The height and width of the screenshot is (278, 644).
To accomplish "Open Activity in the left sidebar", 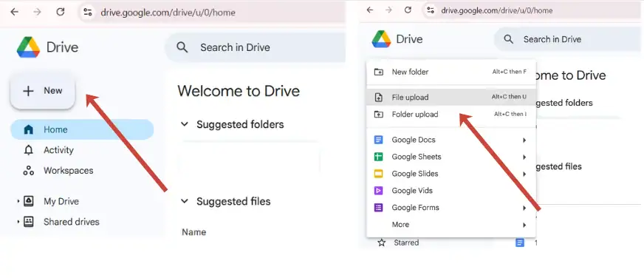I will coord(58,150).
